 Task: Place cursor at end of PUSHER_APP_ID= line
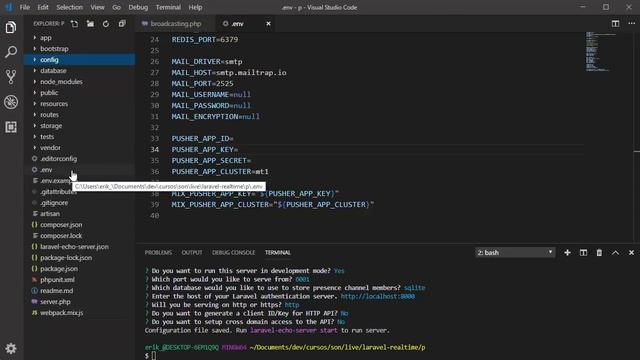[234, 139]
